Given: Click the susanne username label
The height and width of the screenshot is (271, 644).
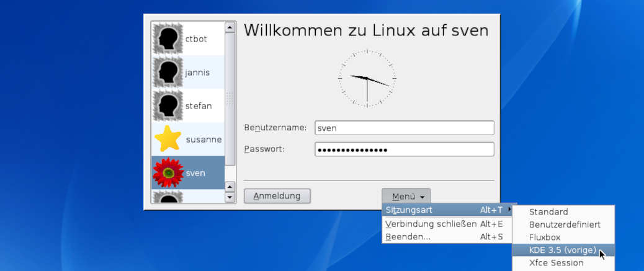Looking at the screenshot, I should click(203, 140).
